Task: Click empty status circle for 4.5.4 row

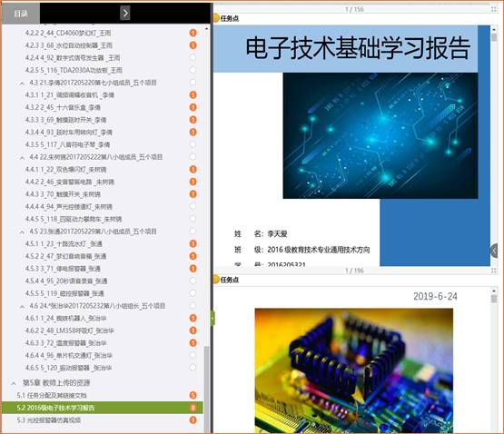Action: 193,281
